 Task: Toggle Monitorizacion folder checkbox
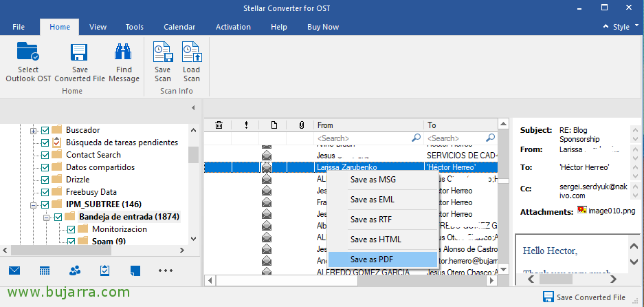[71, 229]
